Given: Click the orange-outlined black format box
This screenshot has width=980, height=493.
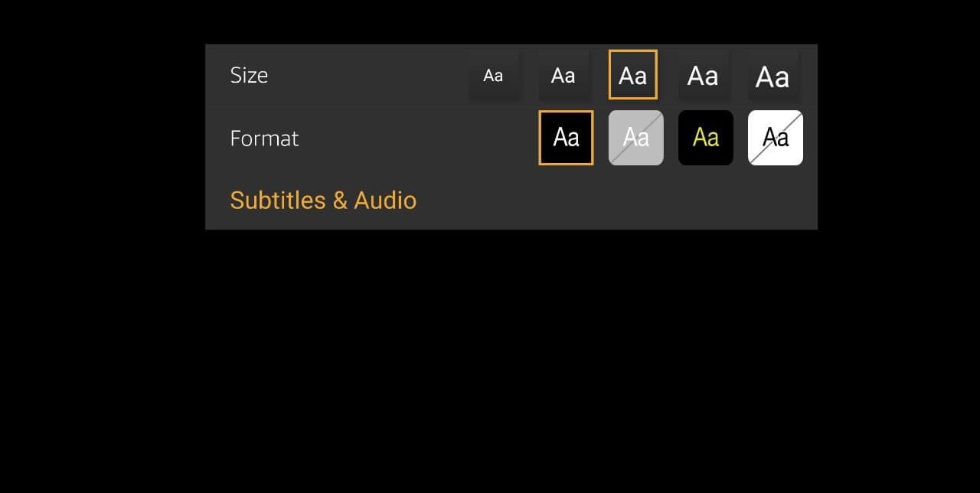Looking at the screenshot, I should [566, 138].
